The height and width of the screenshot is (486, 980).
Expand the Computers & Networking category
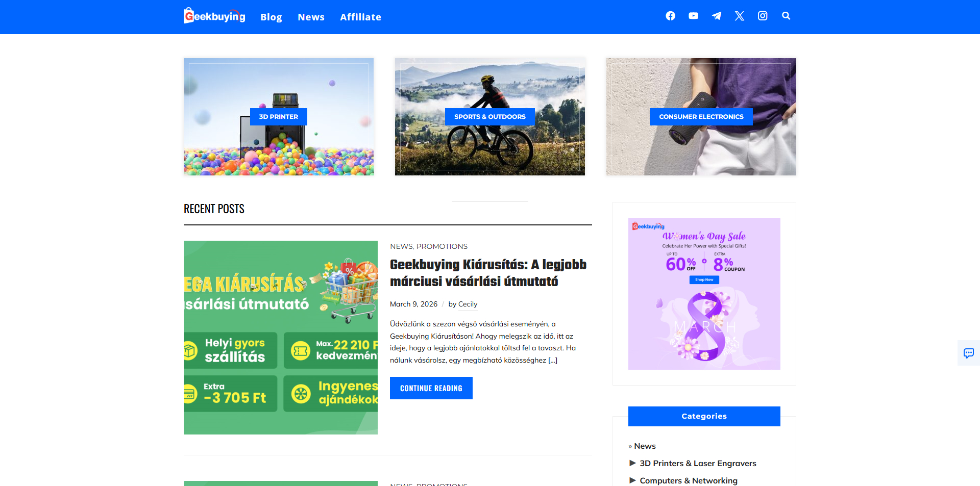pyautogui.click(x=632, y=480)
